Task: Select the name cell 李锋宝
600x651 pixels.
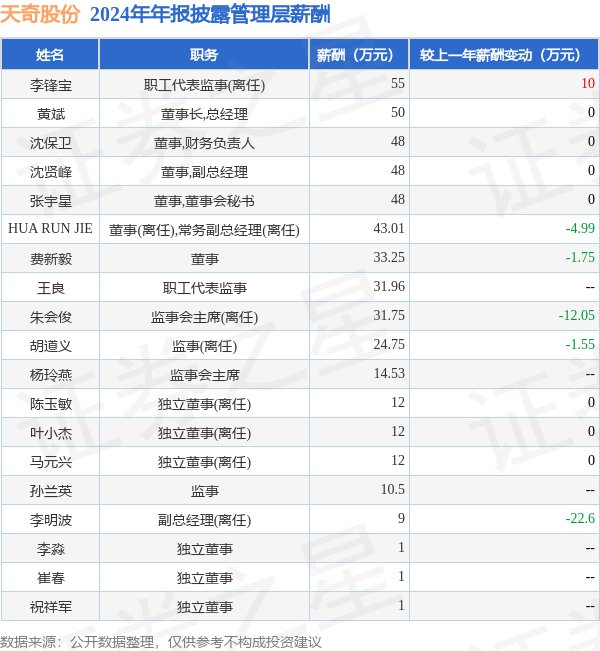Action: tap(51, 85)
